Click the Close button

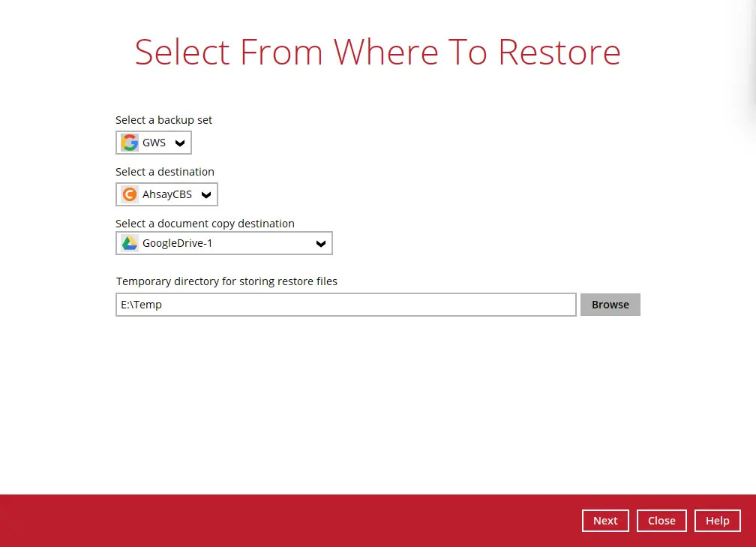[661, 520]
